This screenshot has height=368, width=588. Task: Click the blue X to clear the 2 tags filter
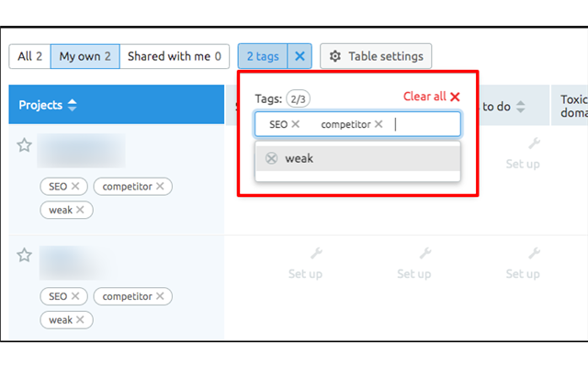(299, 56)
